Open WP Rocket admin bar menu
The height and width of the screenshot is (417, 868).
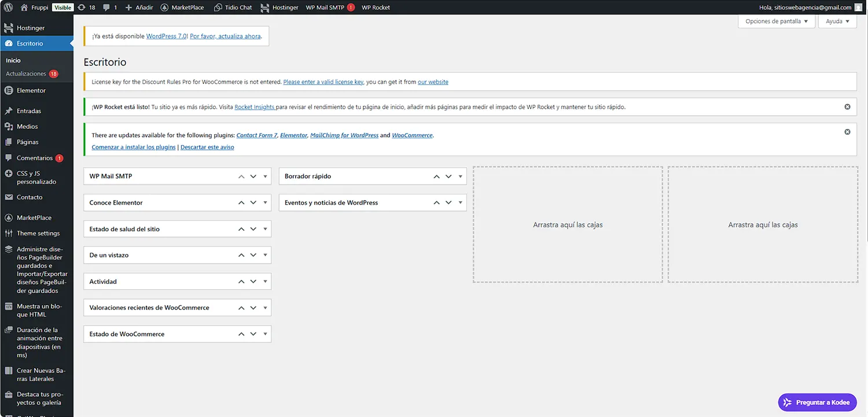click(x=376, y=8)
